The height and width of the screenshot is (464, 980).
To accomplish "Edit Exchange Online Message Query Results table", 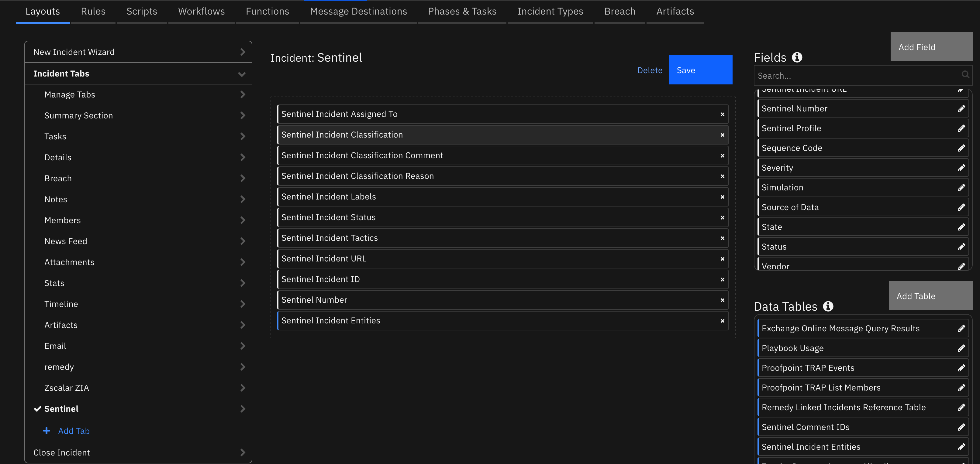I will pyautogui.click(x=961, y=329).
